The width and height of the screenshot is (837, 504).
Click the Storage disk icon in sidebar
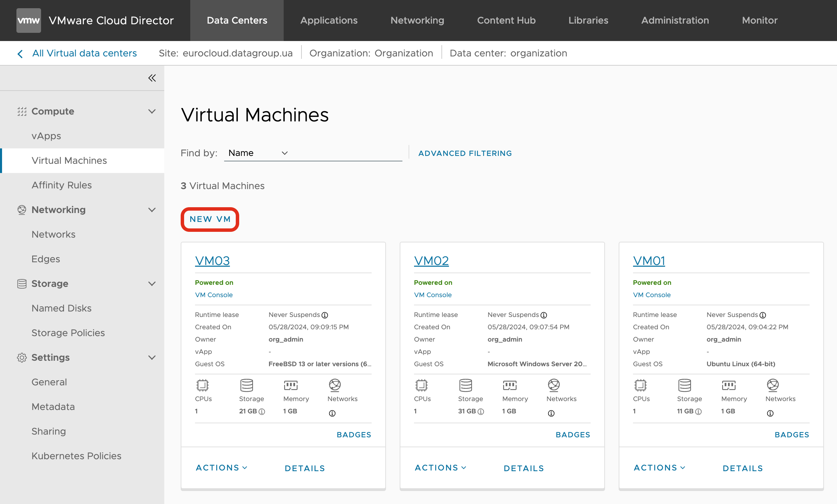coord(22,284)
